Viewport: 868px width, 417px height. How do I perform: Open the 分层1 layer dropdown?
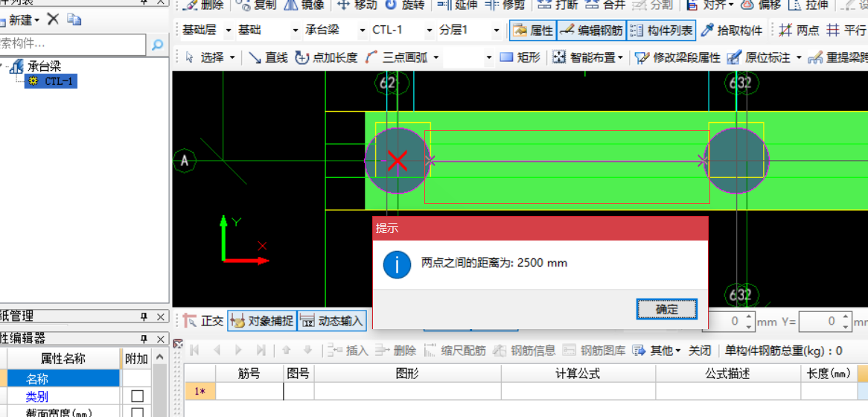tap(496, 31)
